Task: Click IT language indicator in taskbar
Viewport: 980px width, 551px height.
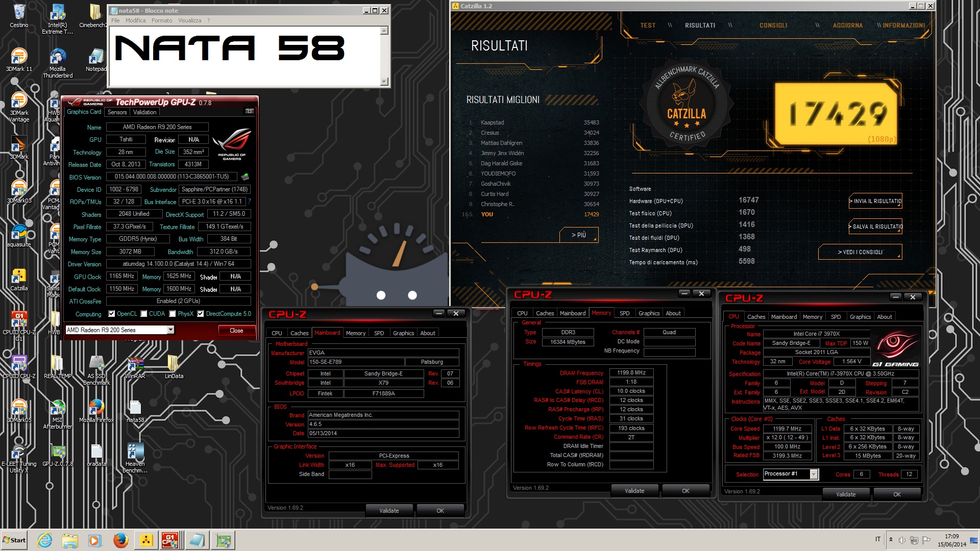Action: tap(878, 539)
